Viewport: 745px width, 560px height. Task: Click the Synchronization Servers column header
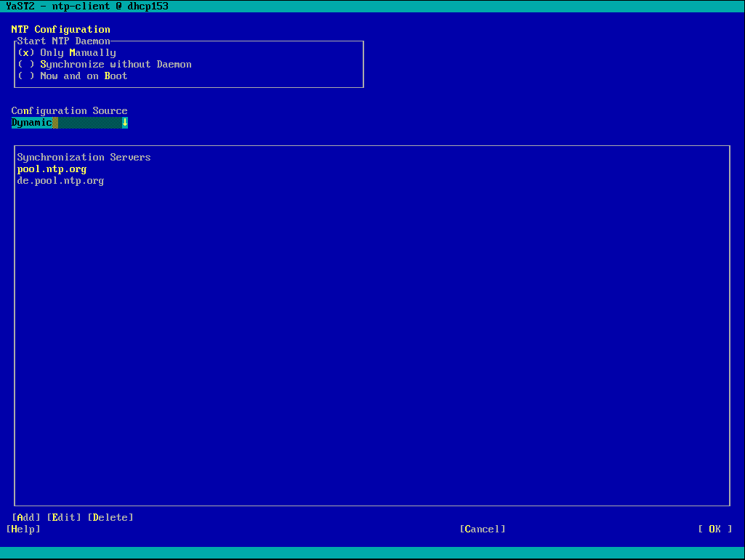tap(84, 158)
